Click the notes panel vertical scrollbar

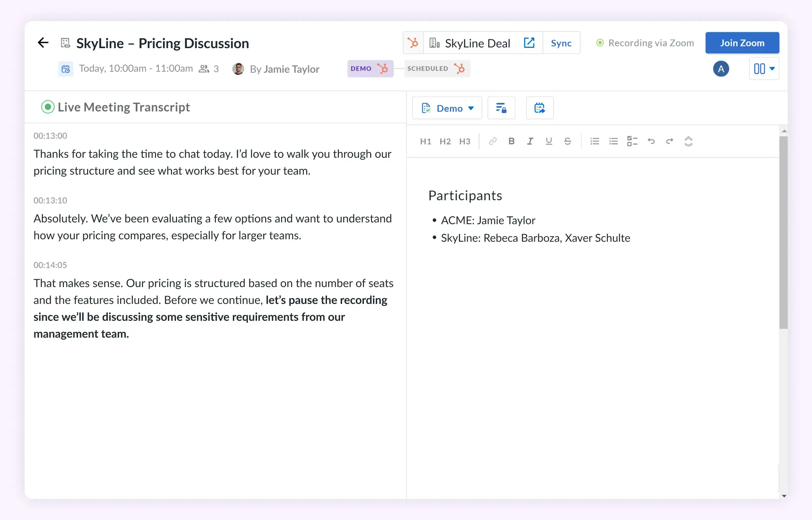point(783,232)
